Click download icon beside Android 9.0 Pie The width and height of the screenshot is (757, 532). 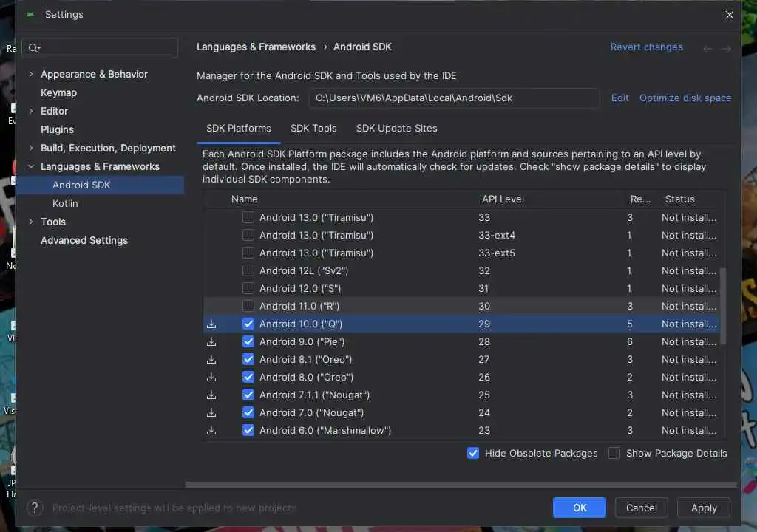(211, 342)
